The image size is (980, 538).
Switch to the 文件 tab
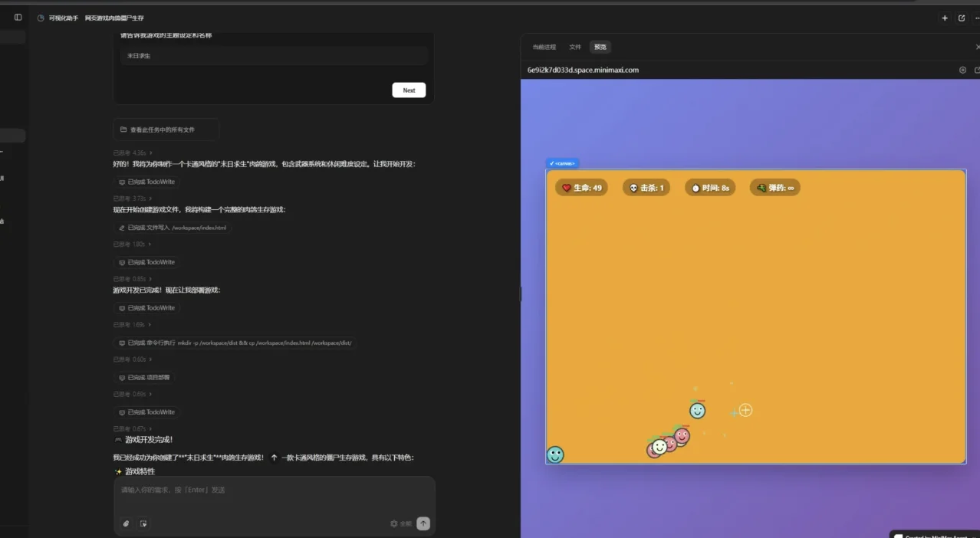pos(575,47)
